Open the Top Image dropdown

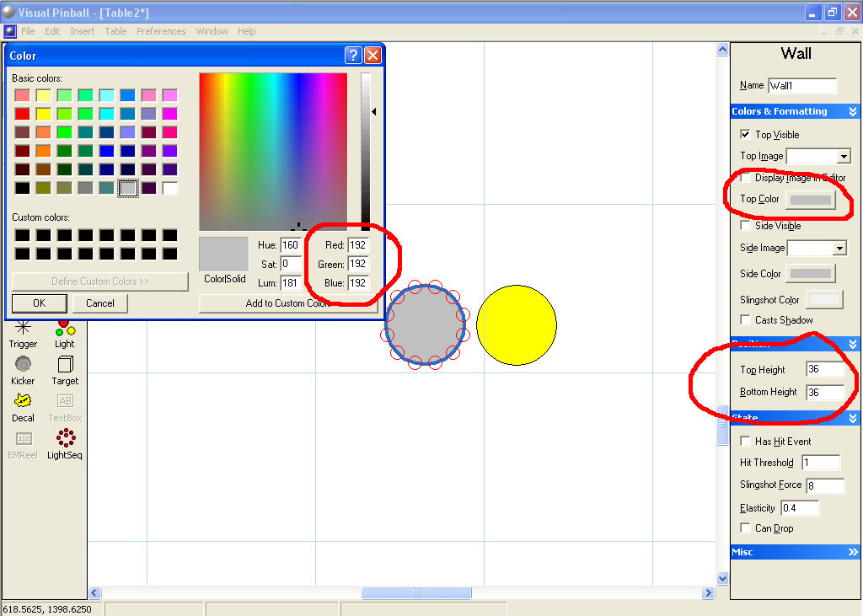[844, 157]
